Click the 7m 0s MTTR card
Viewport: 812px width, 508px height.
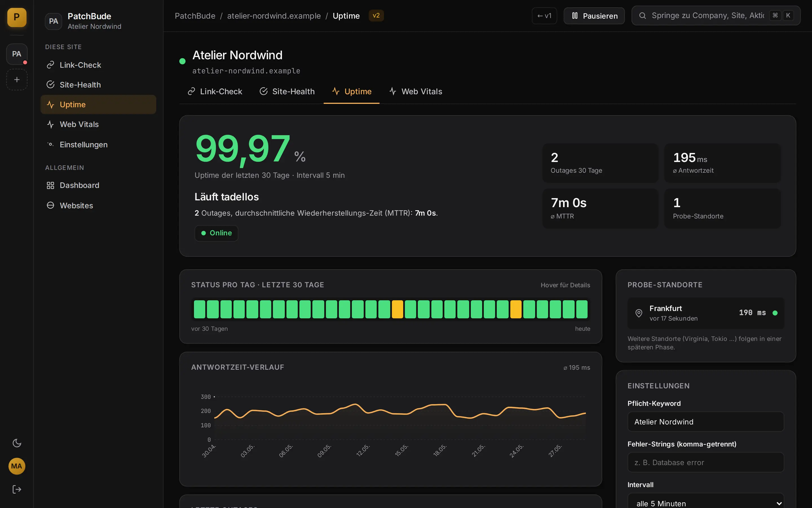[600, 208]
